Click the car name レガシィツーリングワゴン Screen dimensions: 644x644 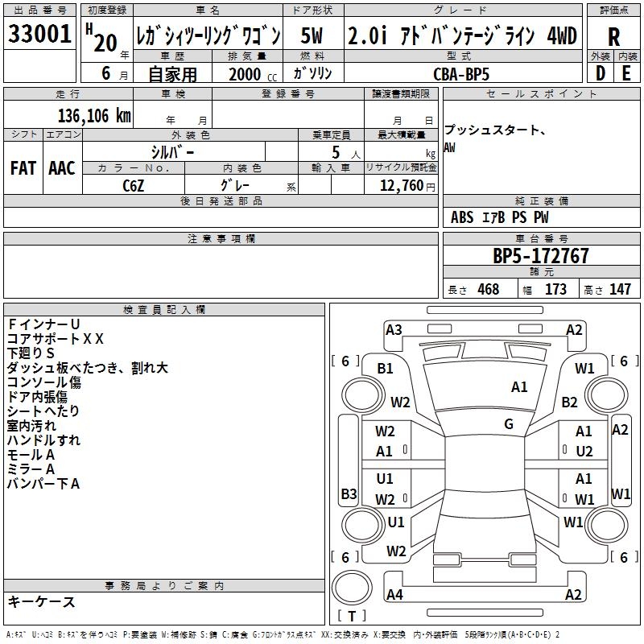(x=208, y=35)
